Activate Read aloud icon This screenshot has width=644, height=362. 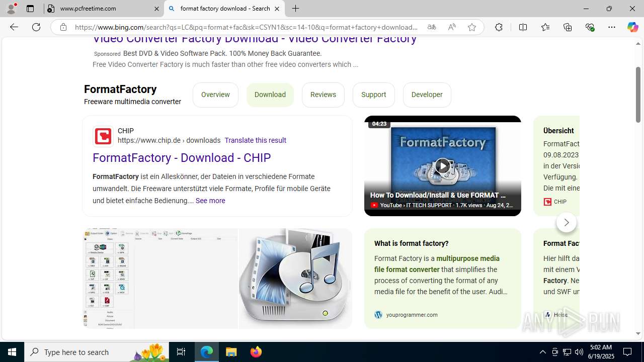click(x=452, y=27)
